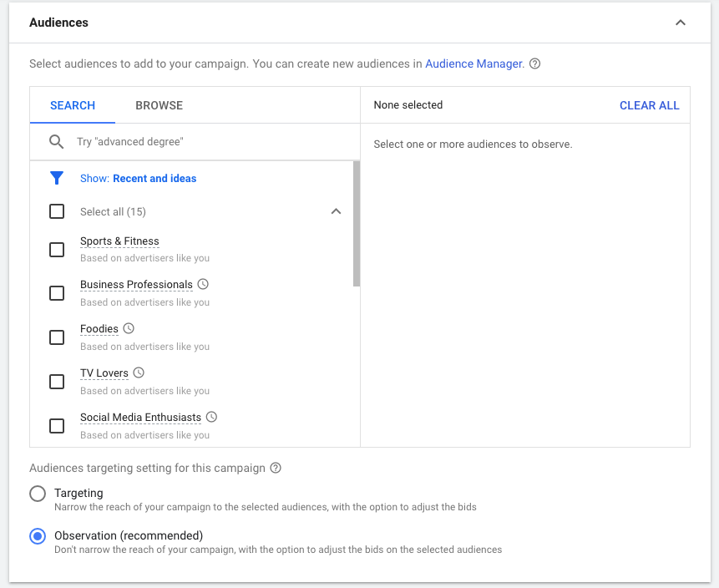719x588 pixels.
Task: Switch to the BROWSE tab
Action: pyautogui.click(x=159, y=105)
